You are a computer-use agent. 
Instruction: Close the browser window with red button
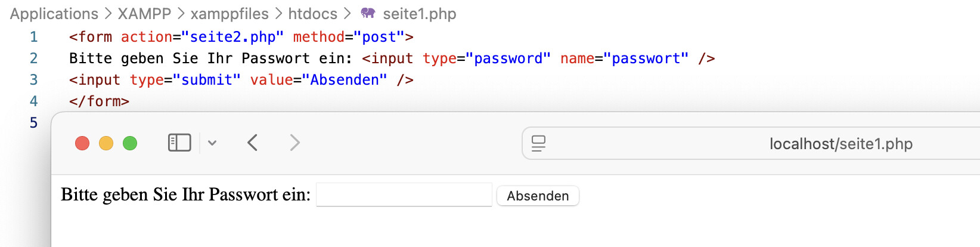[x=82, y=143]
